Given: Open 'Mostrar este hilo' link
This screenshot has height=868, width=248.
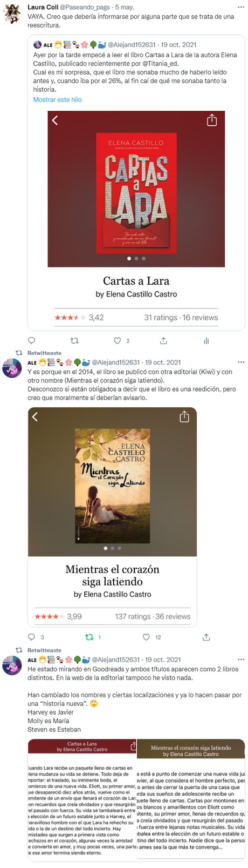Looking at the screenshot, I should (57, 100).
